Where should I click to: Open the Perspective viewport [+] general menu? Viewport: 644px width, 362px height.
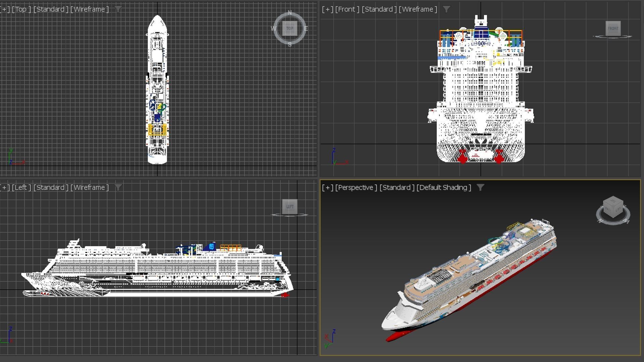coord(327,187)
